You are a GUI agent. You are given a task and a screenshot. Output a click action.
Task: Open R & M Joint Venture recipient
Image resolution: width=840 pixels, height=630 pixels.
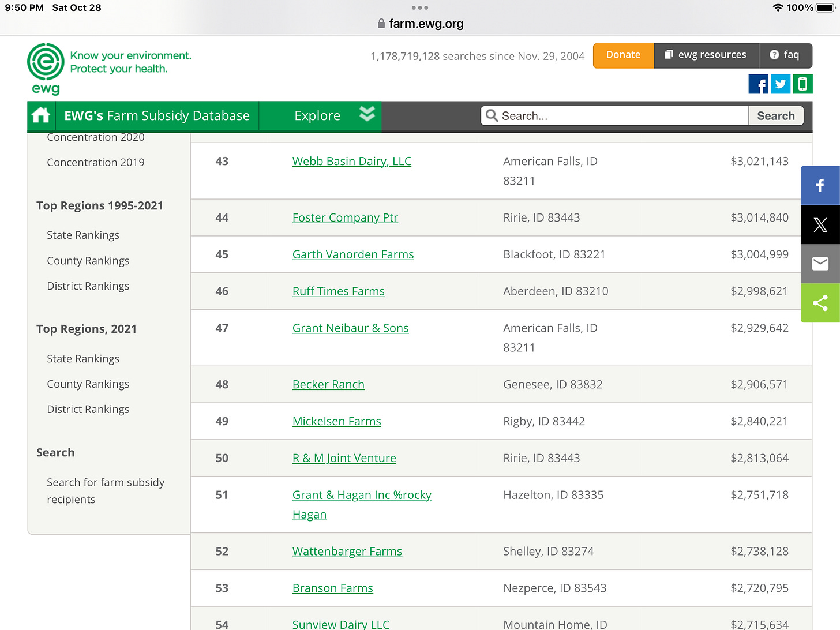344,459
